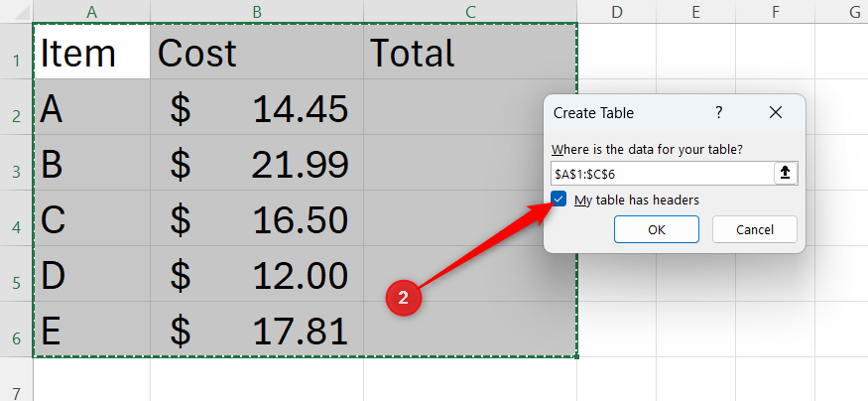Select row 6 header
The height and width of the screenshot is (401, 868).
[17, 330]
